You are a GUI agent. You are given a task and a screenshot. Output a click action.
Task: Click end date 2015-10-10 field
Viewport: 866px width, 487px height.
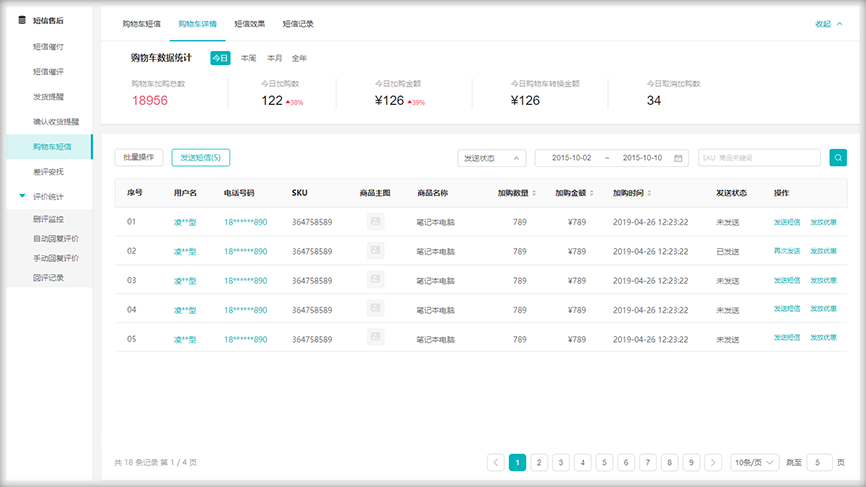642,158
